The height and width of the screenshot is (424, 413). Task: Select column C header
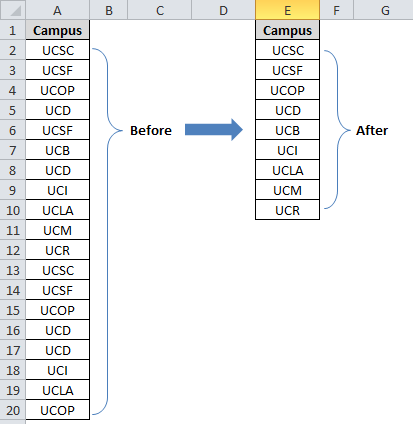point(160,10)
